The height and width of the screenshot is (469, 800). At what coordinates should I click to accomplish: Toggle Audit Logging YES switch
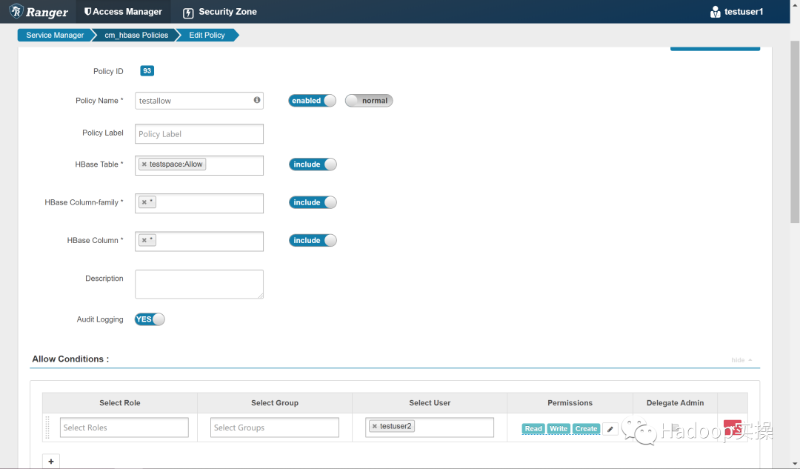[149, 319]
